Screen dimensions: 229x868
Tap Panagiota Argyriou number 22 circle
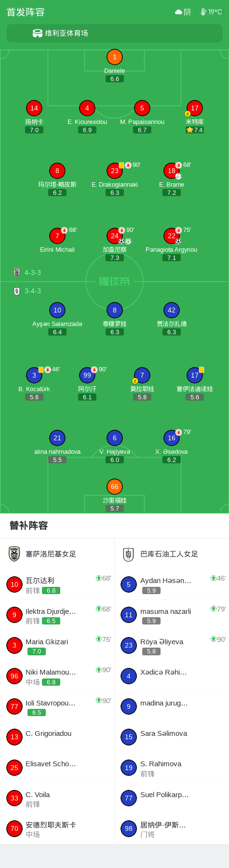click(x=172, y=236)
